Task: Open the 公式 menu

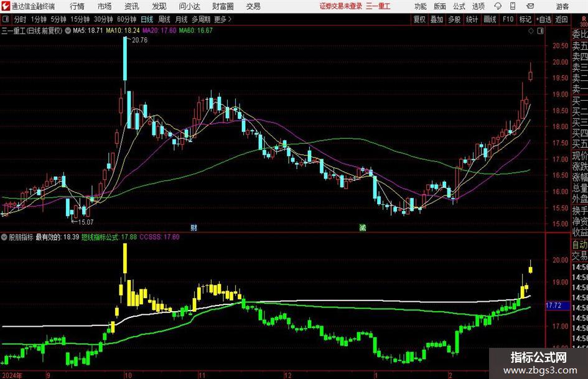Action: tap(459, 6)
